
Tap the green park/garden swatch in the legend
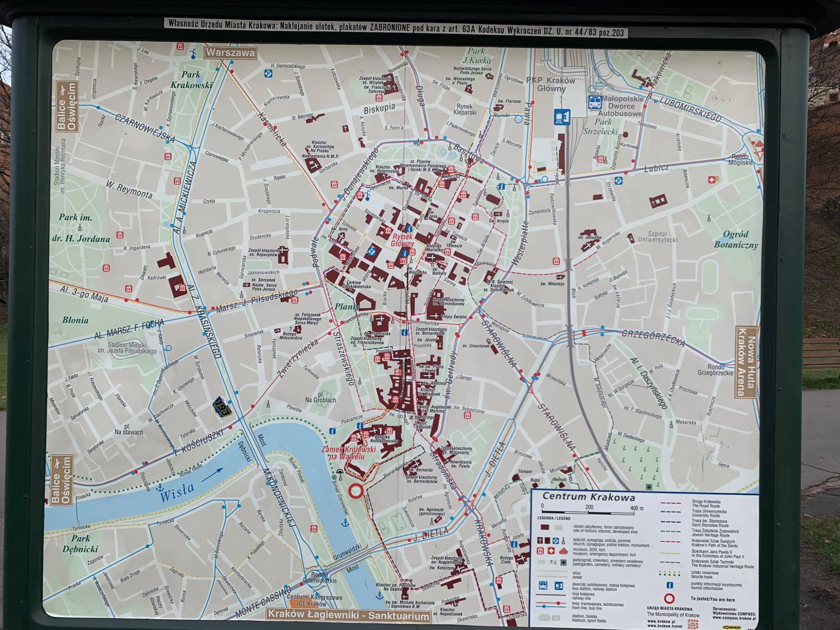tap(541, 562)
